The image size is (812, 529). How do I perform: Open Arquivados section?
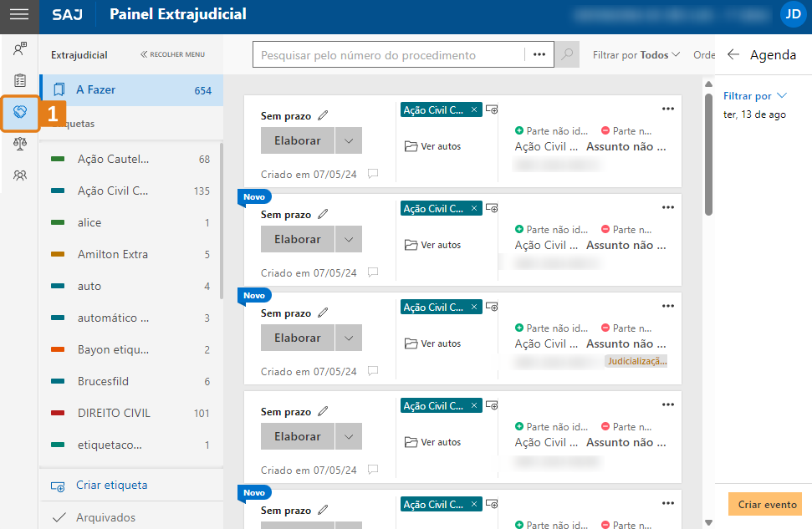105,517
